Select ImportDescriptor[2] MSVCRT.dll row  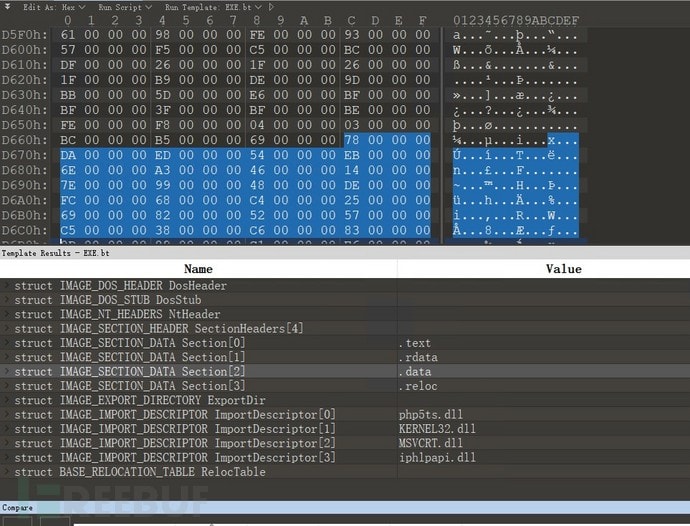345,443
